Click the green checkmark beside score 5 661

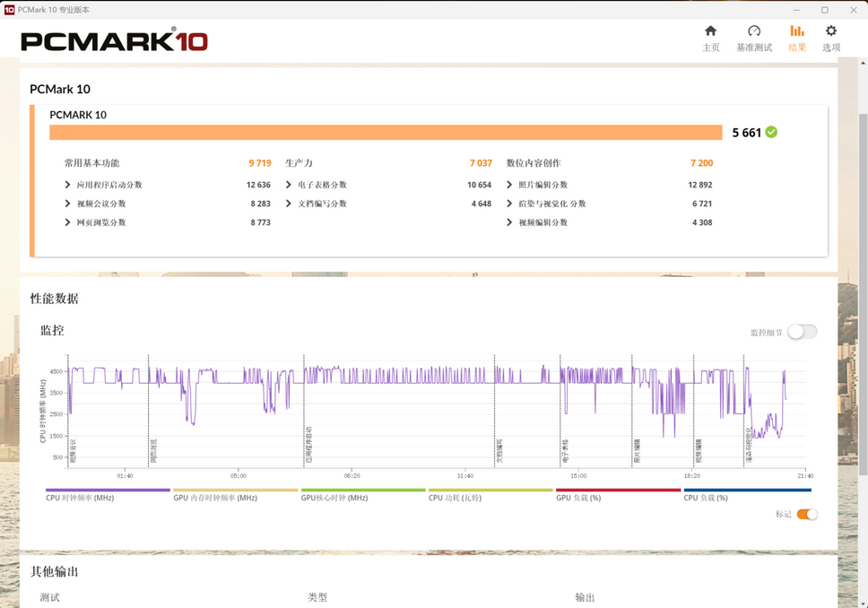click(x=771, y=133)
